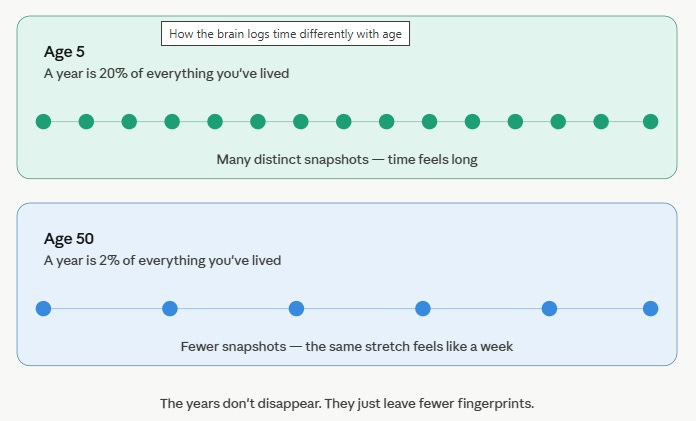Select the twelfth green snapshot dot
Image resolution: width=696 pixels, height=421 pixels.
(515, 121)
